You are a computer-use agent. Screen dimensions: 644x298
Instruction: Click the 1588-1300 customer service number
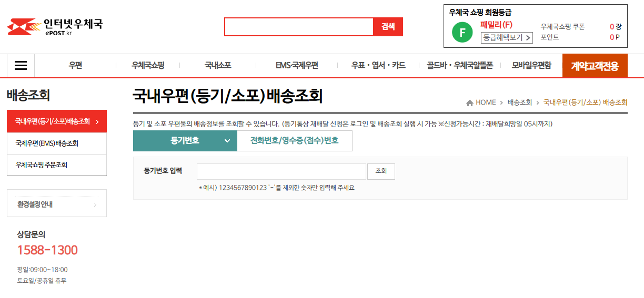pyautogui.click(x=47, y=250)
